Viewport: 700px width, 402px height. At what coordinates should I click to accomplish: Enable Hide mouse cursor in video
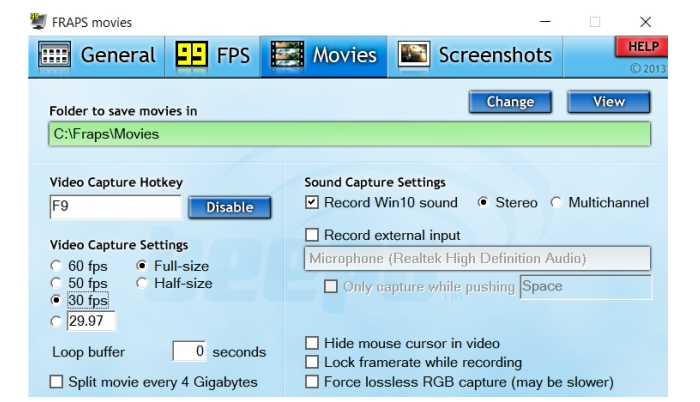tap(312, 343)
